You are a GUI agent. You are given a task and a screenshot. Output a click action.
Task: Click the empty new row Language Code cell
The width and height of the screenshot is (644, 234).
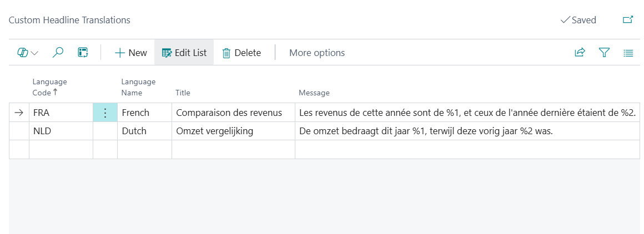point(60,149)
